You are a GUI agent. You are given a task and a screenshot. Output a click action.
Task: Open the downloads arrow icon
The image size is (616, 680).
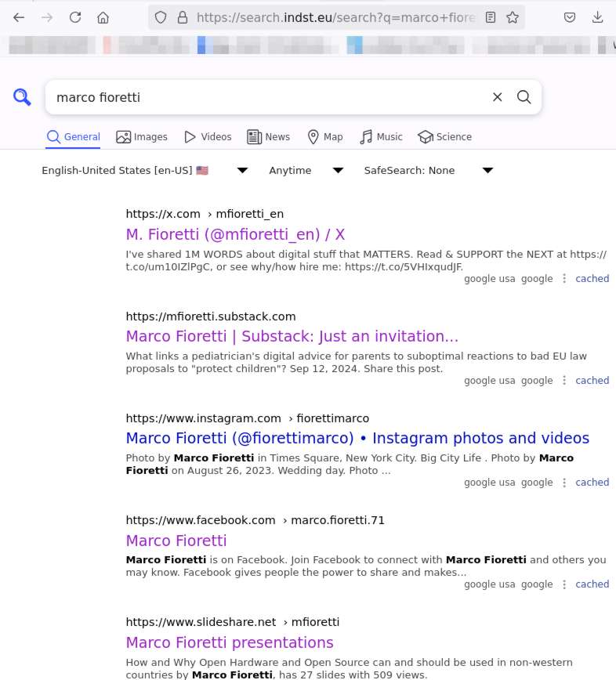coord(597,17)
